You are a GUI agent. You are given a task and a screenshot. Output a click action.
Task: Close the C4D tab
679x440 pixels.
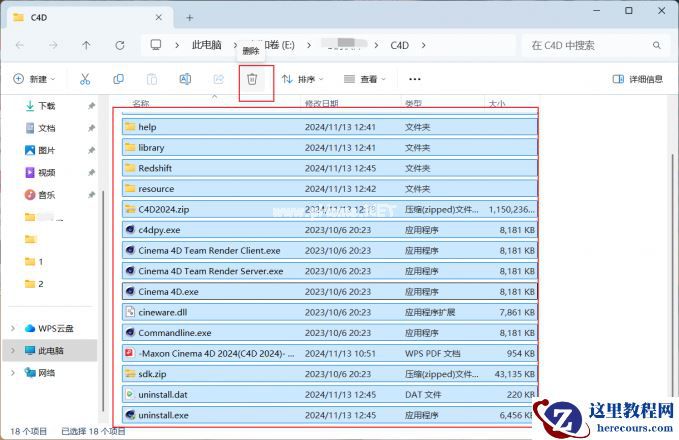click(x=158, y=17)
